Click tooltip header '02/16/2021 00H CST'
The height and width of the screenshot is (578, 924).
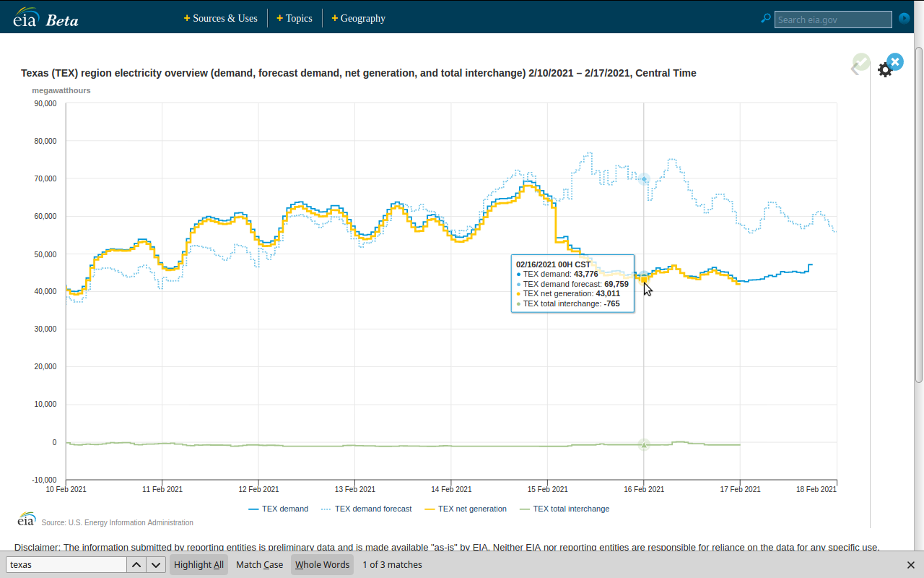(x=553, y=264)
